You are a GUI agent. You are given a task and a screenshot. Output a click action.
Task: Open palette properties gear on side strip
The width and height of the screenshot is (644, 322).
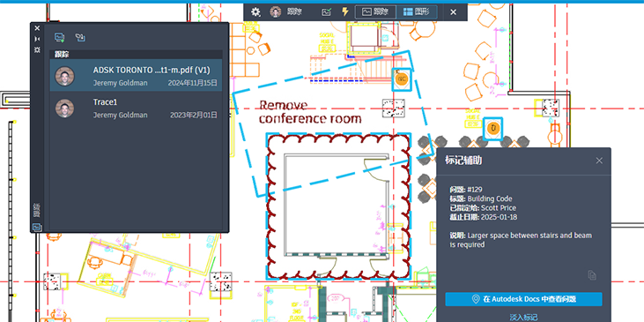click(x=37, y=49)
